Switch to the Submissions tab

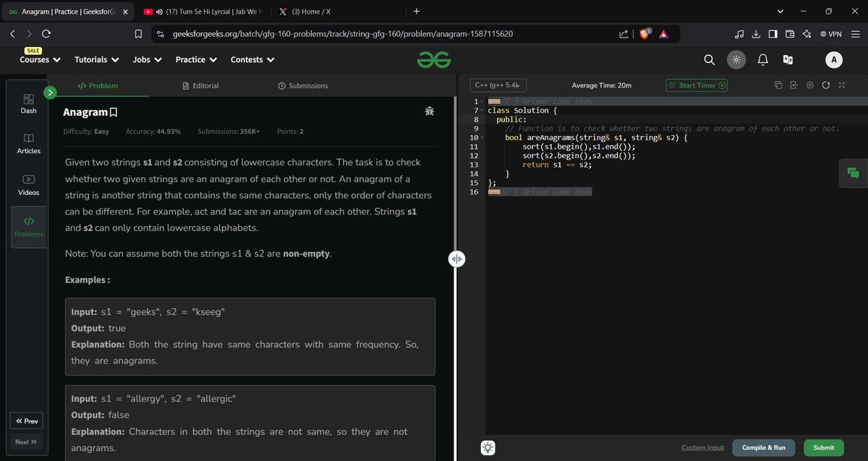(x=302, y=85)
